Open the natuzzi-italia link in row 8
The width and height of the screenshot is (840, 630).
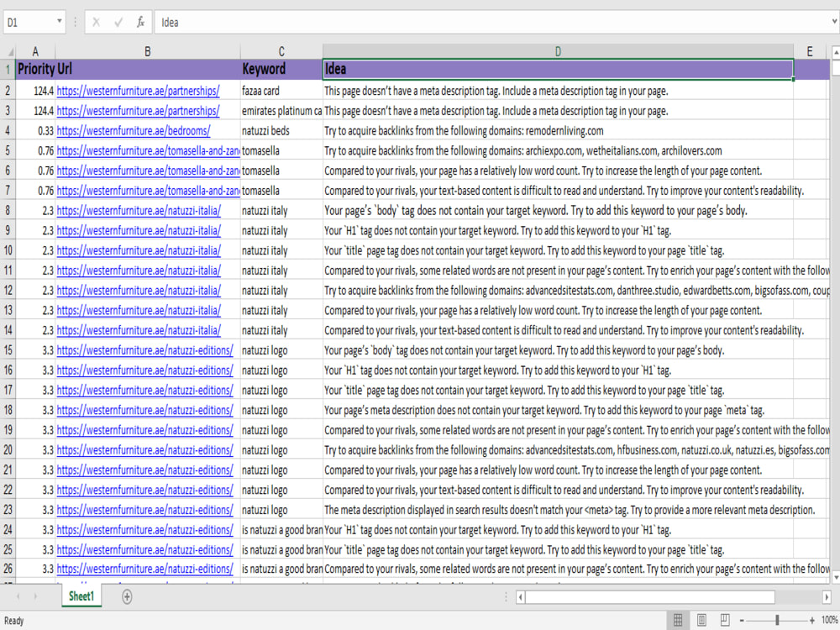point(139,211)
